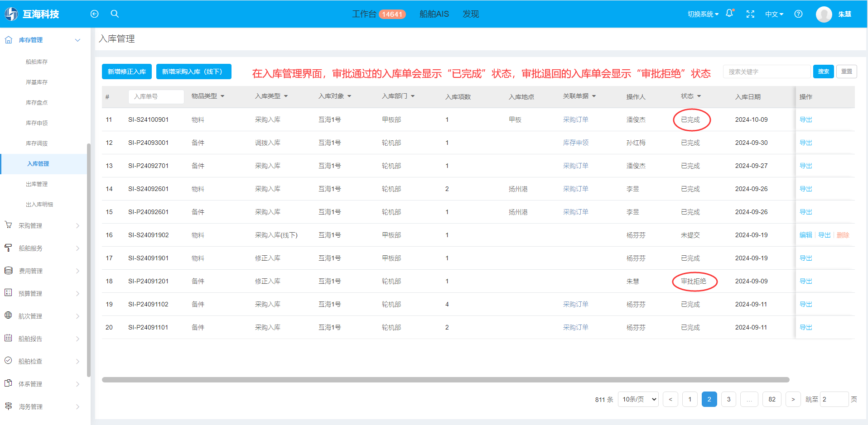Focus the 搜索关键字 input field
The width and height of the screenshot is (868, 425).
pyautogui.click(x=767, y=72)
